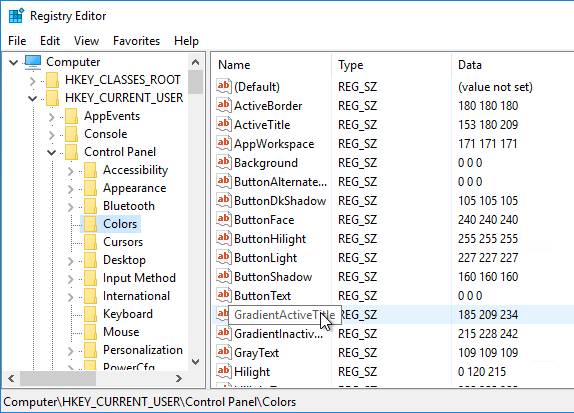Open the Help menu
The width and height of the screenshot is (574, 413).
[x=186, y=41]
